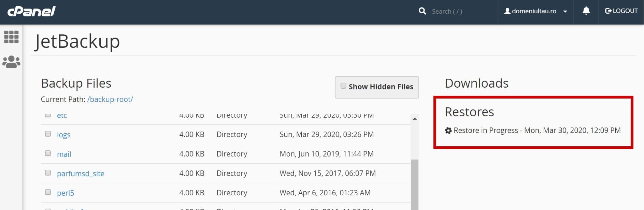Image resolution: width=644 pixels, height=210 pixels.
Task: Open the logs directory
Action: [63, 135]
